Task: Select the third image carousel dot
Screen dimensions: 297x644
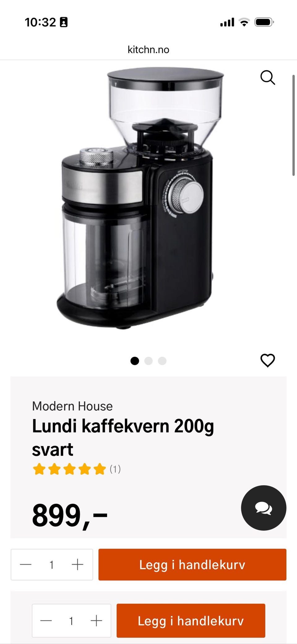Action: click(x=162, y=361)
